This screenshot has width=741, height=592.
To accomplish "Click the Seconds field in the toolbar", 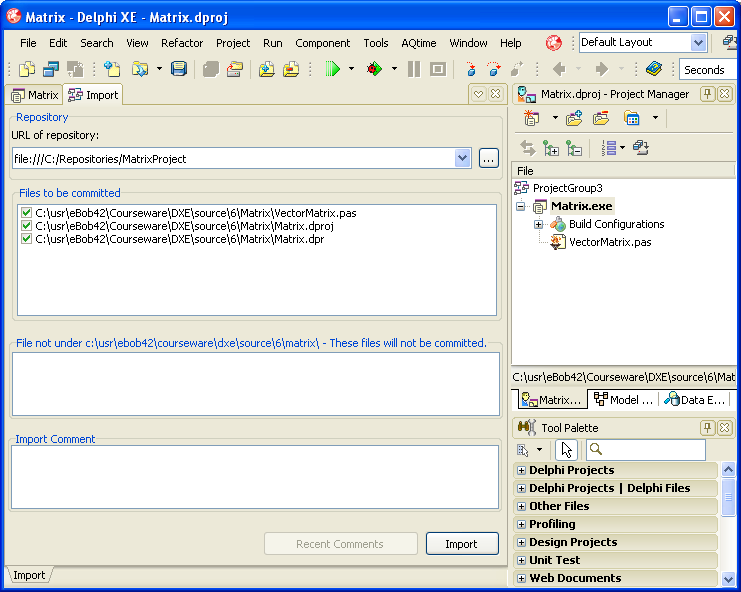I will 709,69.
